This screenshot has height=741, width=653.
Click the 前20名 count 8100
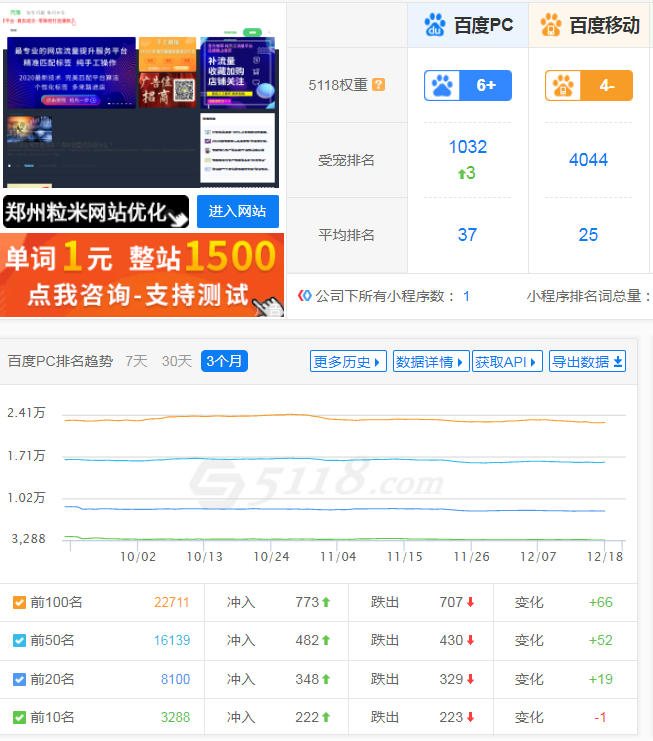pyautogui.click(x=175, y=680)
